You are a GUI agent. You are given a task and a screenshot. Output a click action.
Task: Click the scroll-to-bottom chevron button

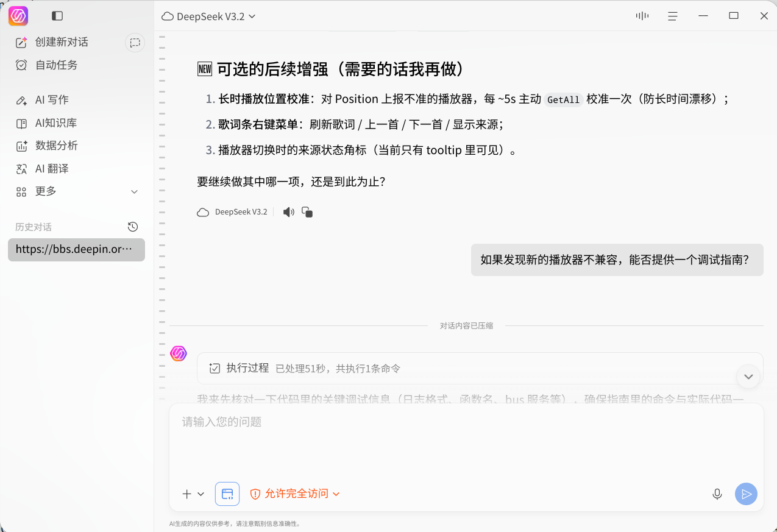point(748,377)
